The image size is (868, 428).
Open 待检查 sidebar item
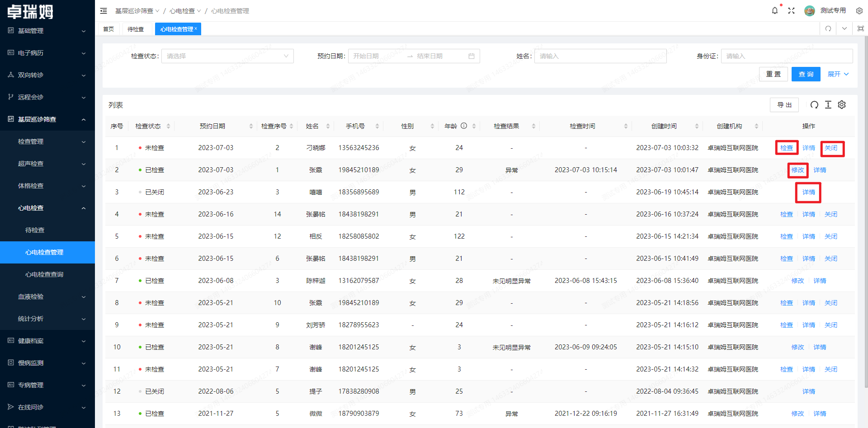click(47, 230)
